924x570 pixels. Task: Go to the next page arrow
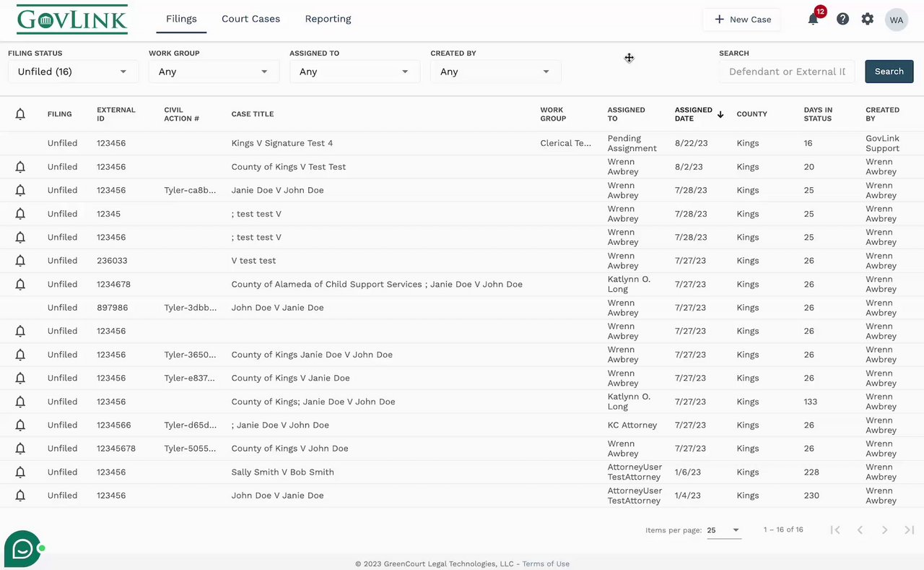click(x=884, y=530)
